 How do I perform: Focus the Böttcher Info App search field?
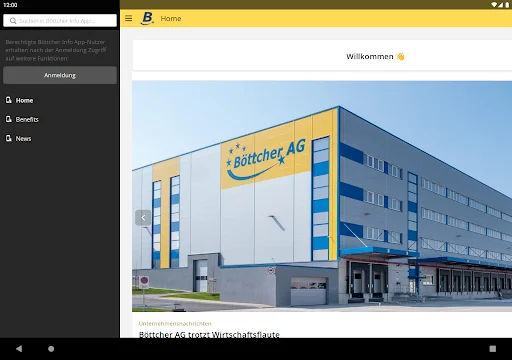60,21
